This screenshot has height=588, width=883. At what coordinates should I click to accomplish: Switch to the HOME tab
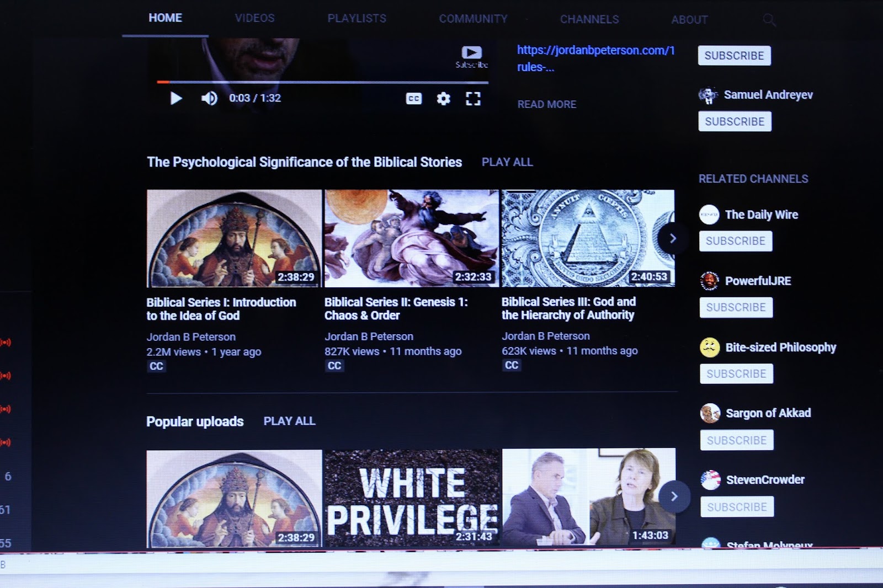click(165, 18)
